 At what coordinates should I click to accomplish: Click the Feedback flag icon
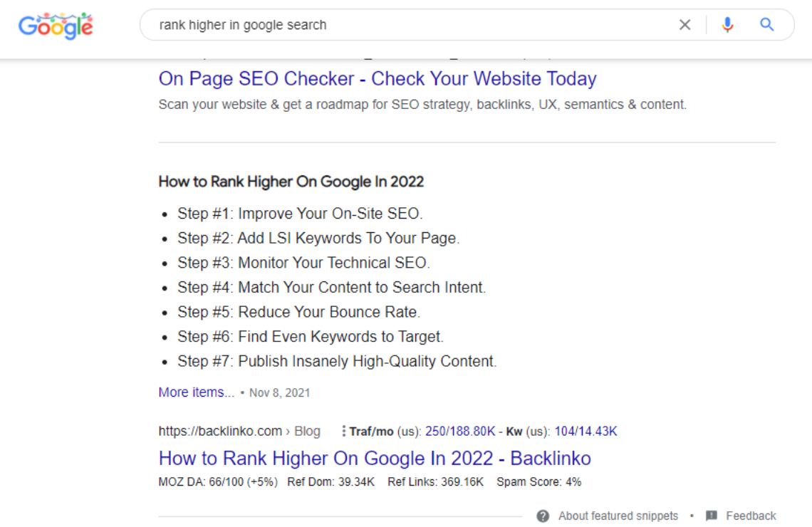tap(712, 516)
